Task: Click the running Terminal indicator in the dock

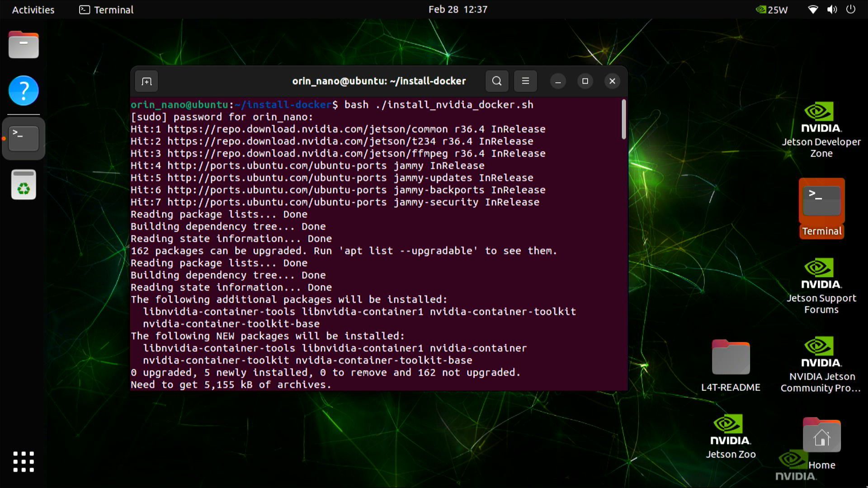Action: (x=23, y=138)
